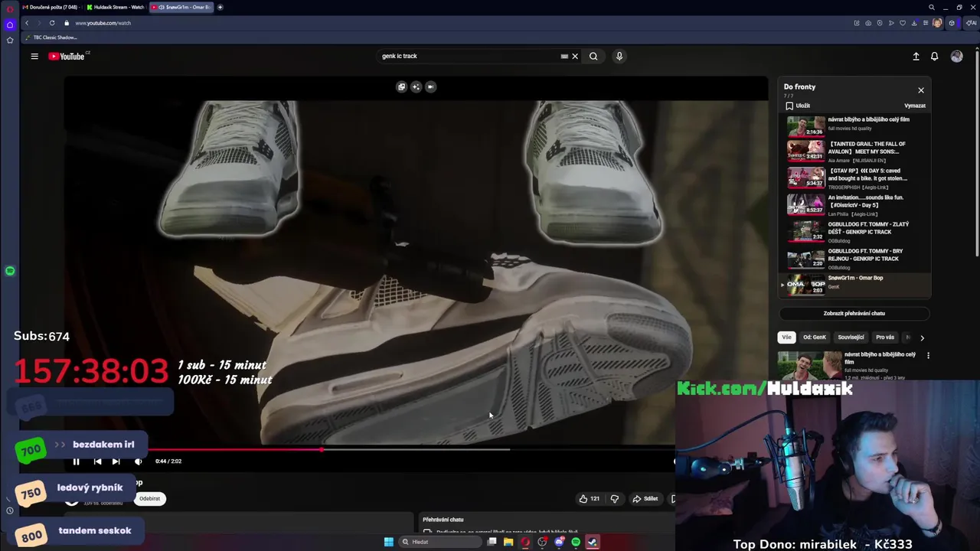Select the Související filter chip
The image size is (980, 551).
(x=851, y=337)
